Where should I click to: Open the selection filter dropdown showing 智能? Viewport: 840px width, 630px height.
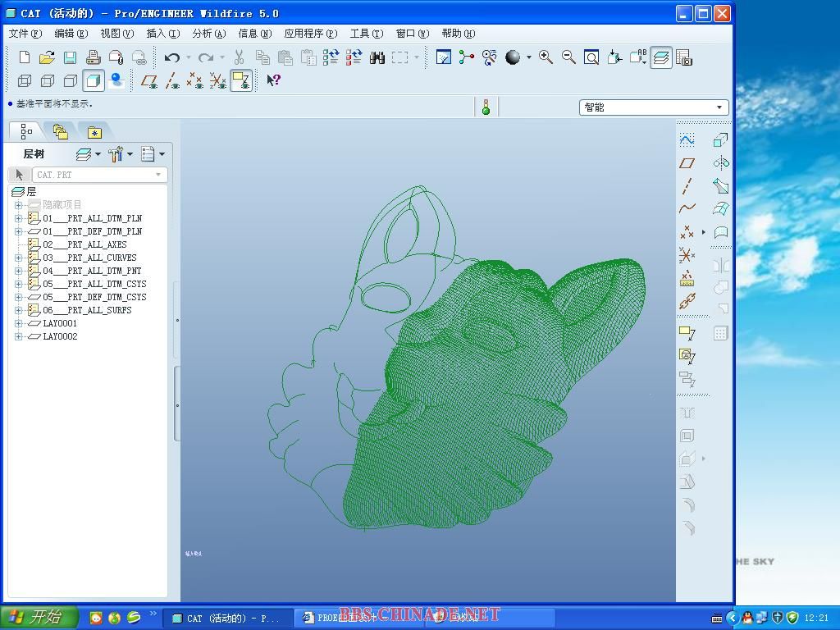(x=654, y=107)
